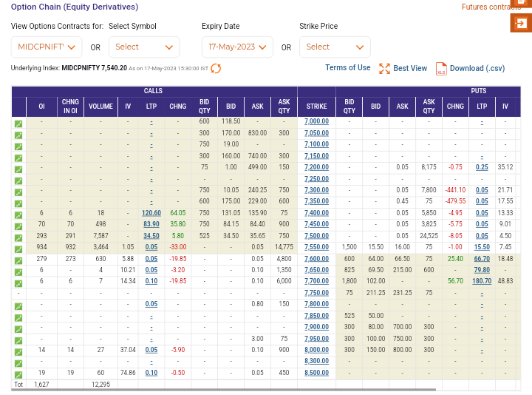Click calls change value 64.05

tap(178, 213)
